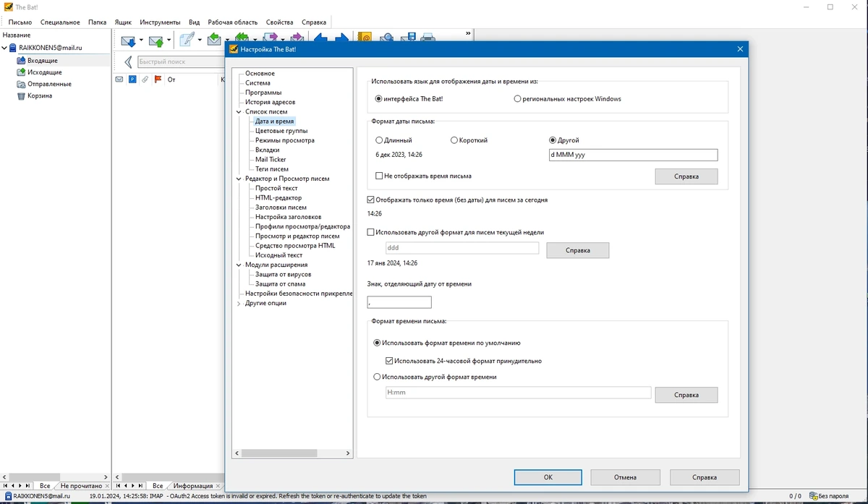Select the Длинный date format radio

[380, 140]
